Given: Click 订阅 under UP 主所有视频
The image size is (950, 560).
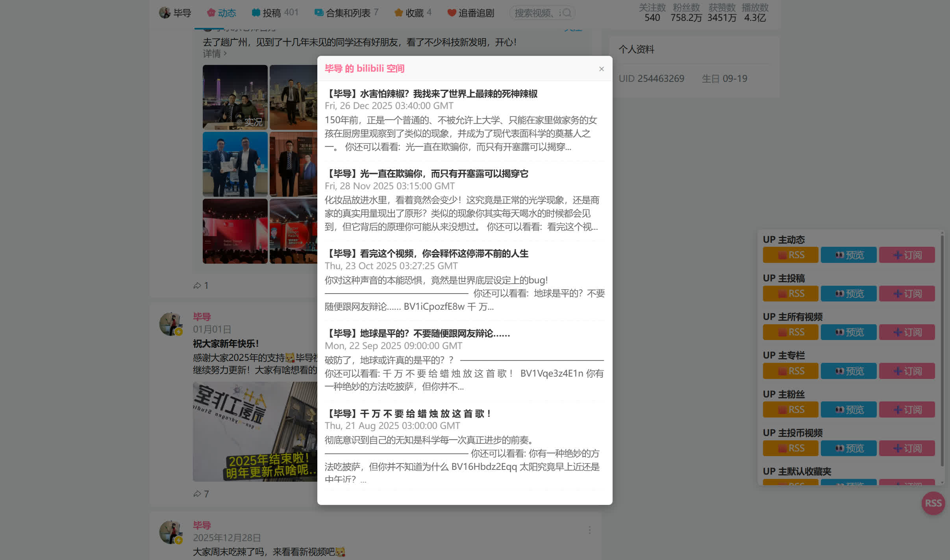Looking at the screenshot, I should tap(907, 332).
